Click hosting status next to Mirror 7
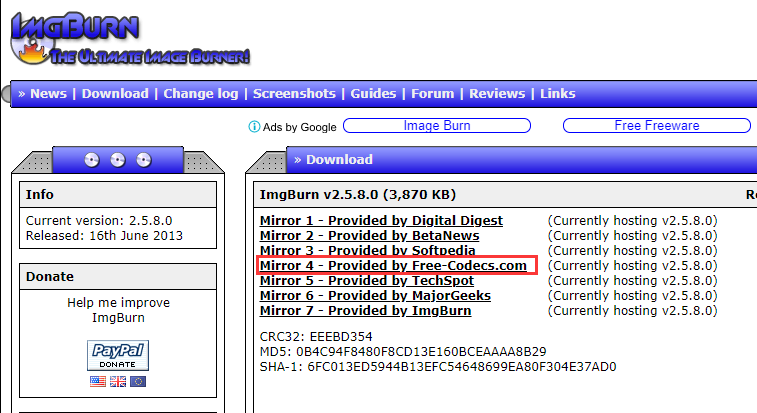This screenshot has width=757, height=413. coord(632,311)
